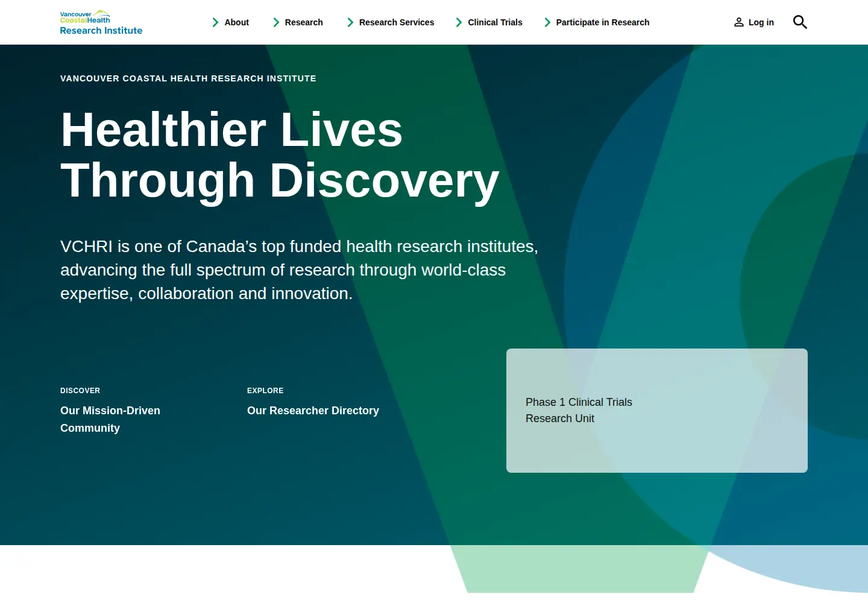Image resolution: width=868 pixels, height=603 pixels.
Task: Click the DISCOVER label
Action: pyautogui.click(x=80, y=391)
